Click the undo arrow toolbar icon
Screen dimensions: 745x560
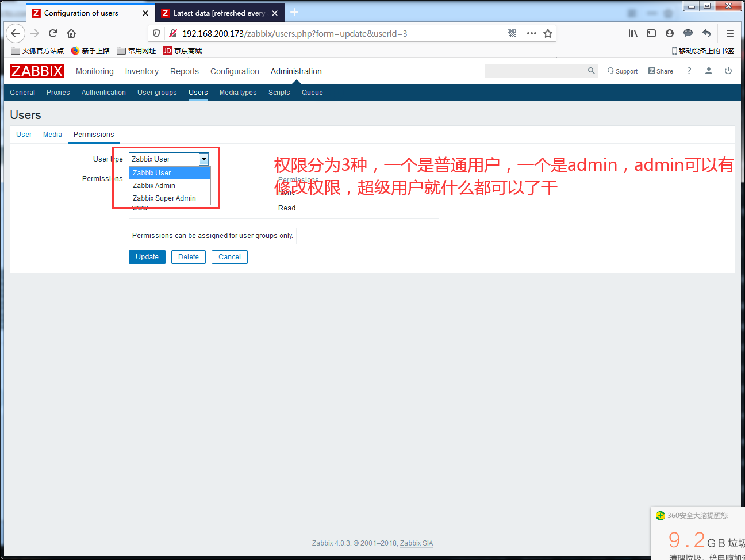[706, 33]
